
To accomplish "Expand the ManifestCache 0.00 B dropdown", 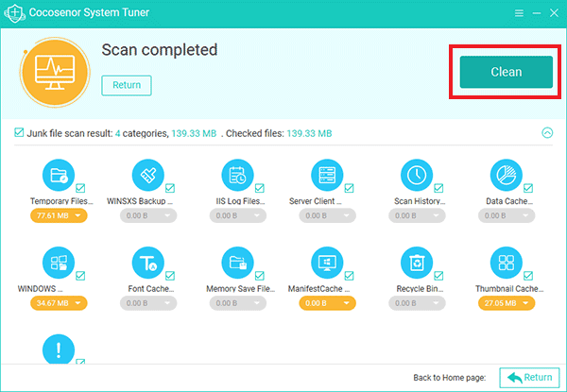I will coord(327,303).
